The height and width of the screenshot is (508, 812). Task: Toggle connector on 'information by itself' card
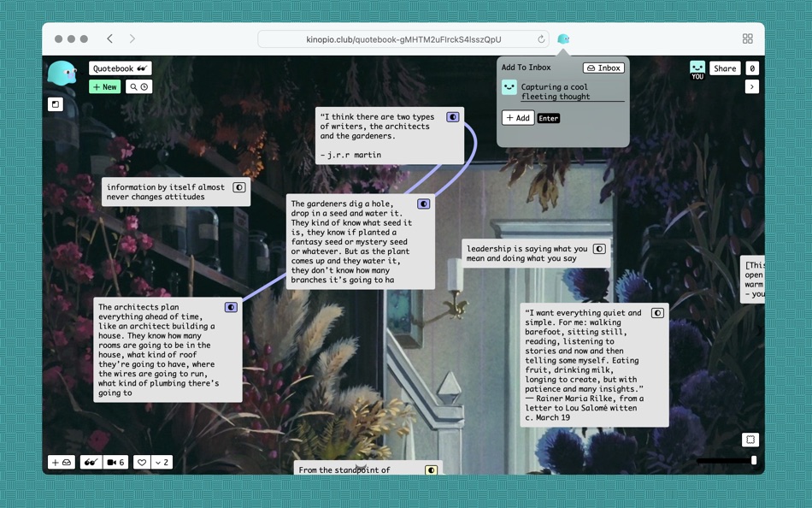238,187
